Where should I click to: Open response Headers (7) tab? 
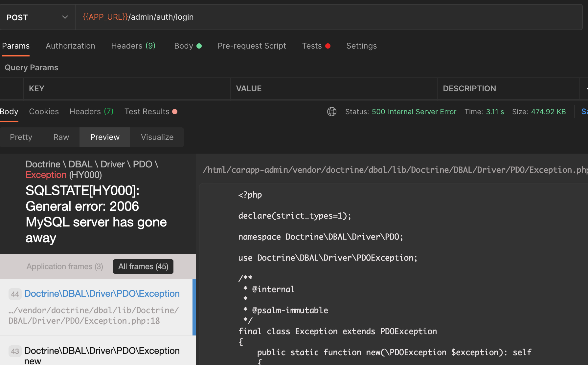coord(91,112)
